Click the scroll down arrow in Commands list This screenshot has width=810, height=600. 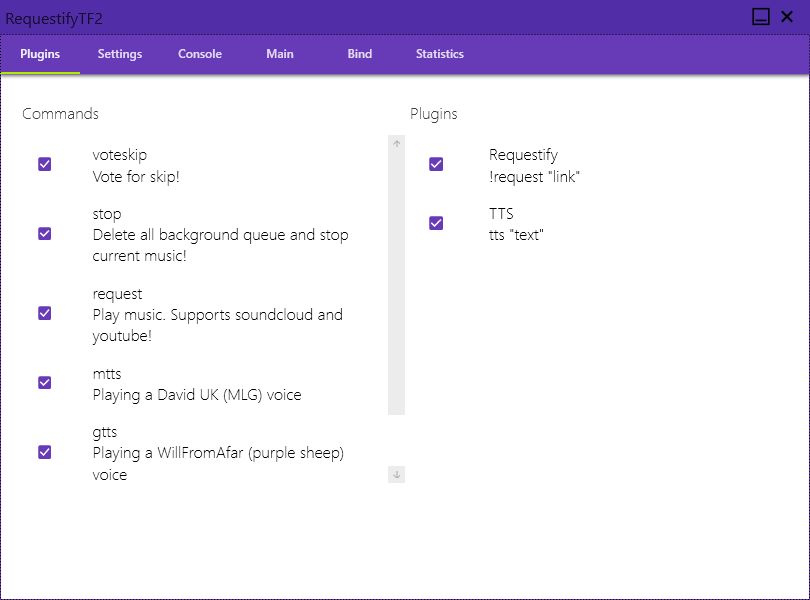coord(396,474)
